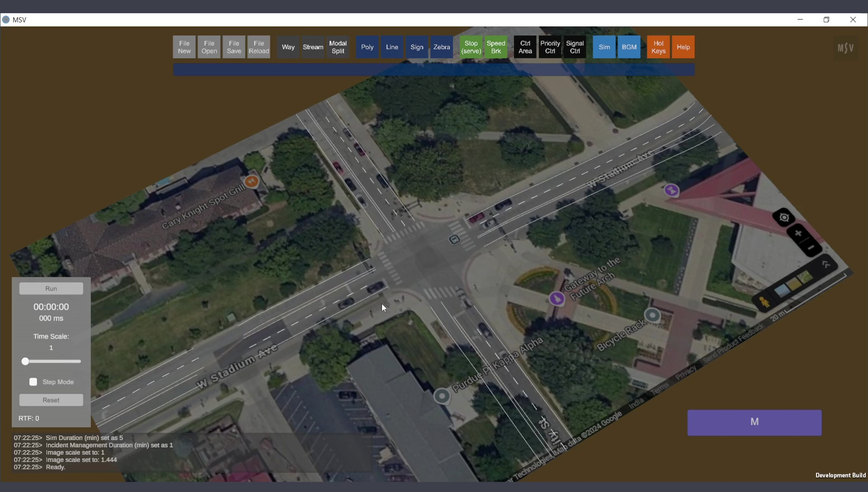868x492 pixels.
Task: Select the Way tool
Action: [288, 47]
